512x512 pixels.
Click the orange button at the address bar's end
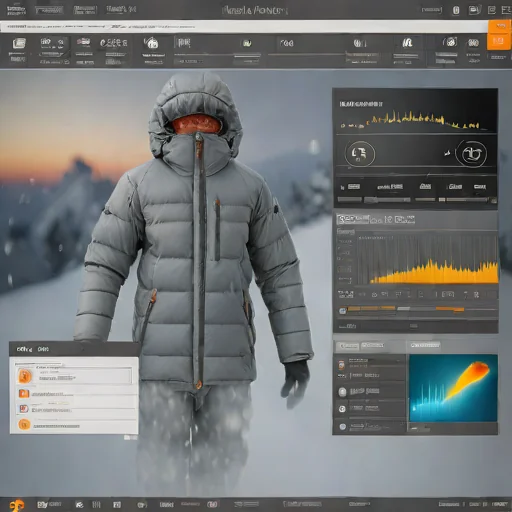(x=500, y=26)
